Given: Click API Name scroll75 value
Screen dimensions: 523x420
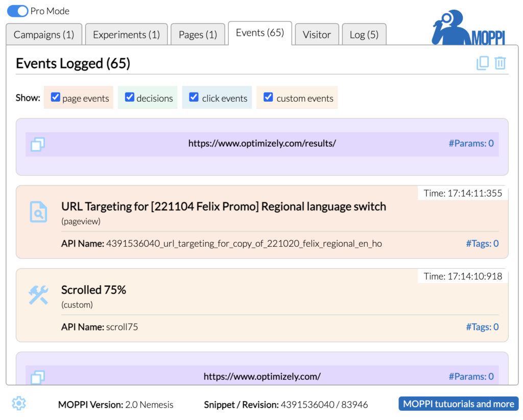Looking at the screenshot, I should [122, 327].
